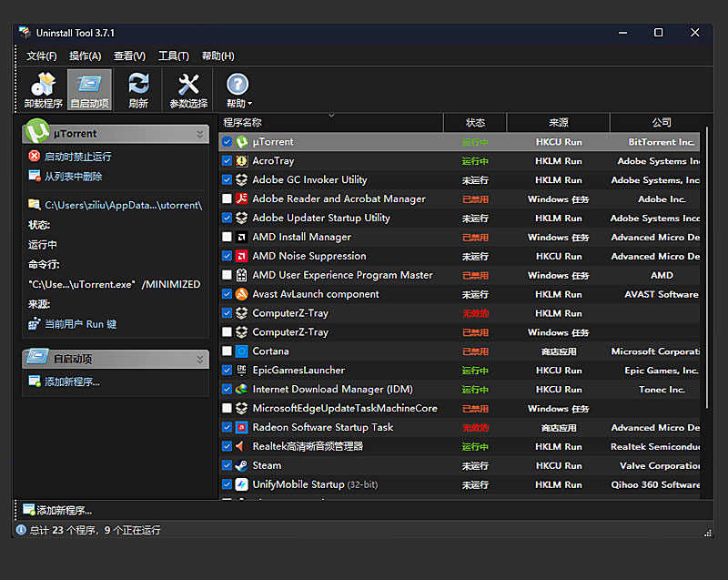728x580 pixels.
Task: Collapse the 自启动项 side panel section
Action: point(200,359)
